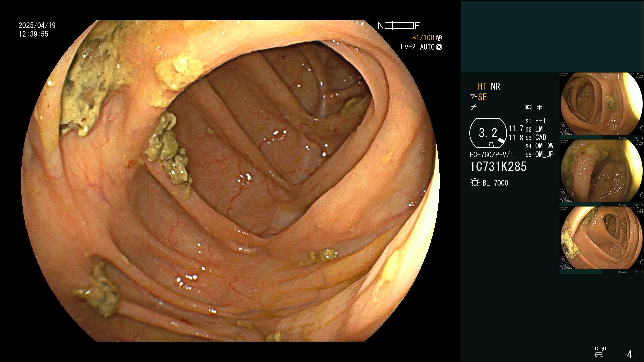
Task: Open the top captured image thumbnail
Action: [x=601, y=104]
